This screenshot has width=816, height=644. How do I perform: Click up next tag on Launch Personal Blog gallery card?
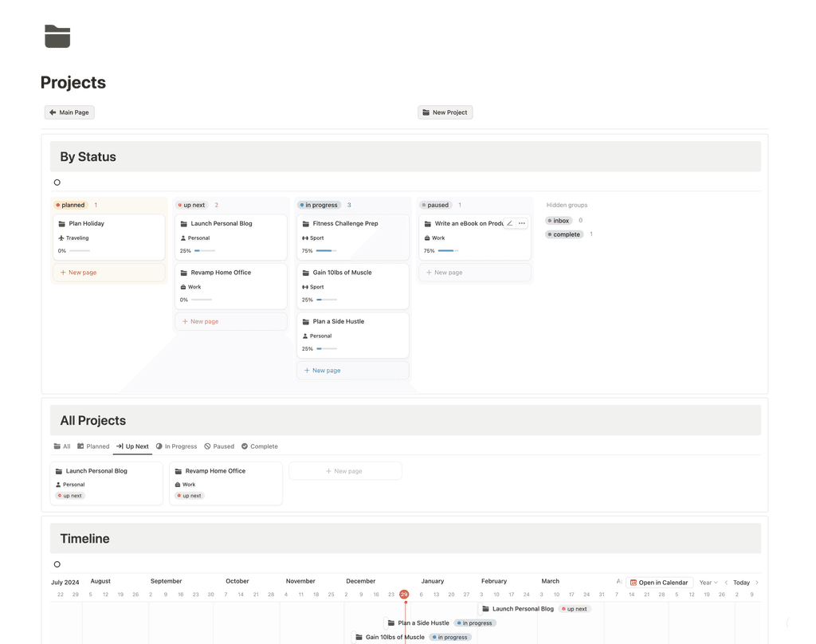[x=70, y=496]
